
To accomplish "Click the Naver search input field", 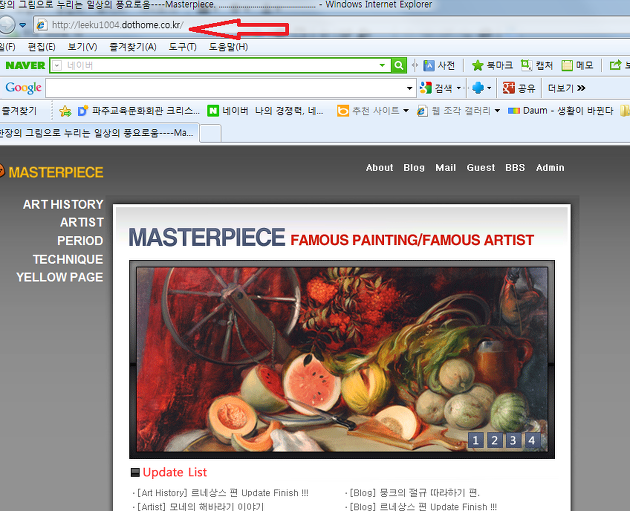I will [x=220, y=65].
